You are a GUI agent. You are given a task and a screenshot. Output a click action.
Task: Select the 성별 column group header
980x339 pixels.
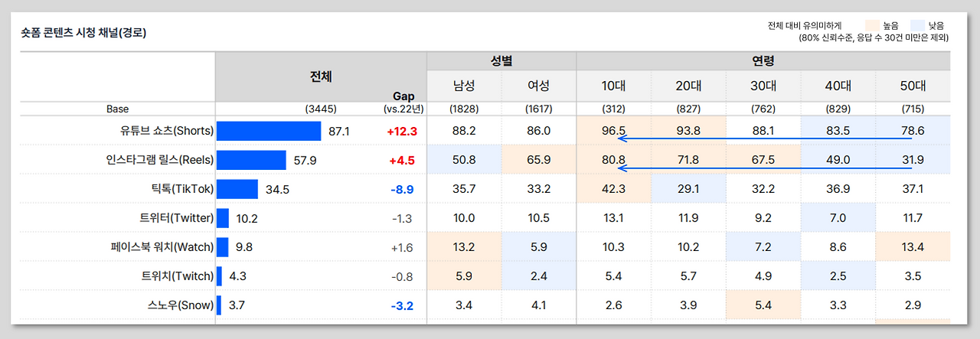click(501, 60)
